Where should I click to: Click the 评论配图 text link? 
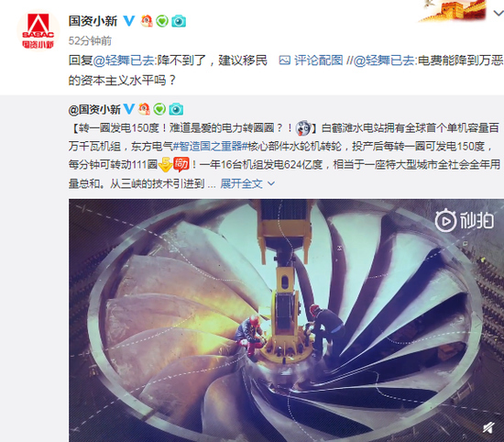(319, 61)
